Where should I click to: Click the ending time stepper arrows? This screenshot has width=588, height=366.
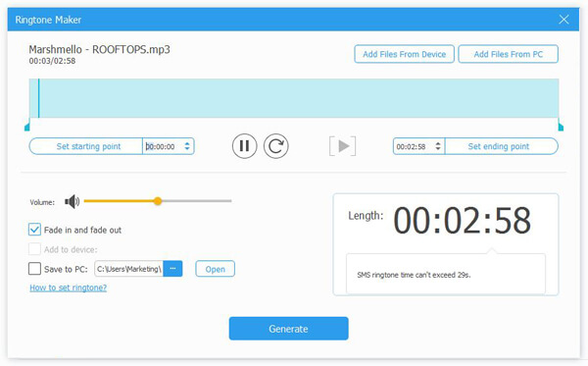point(438,146)
